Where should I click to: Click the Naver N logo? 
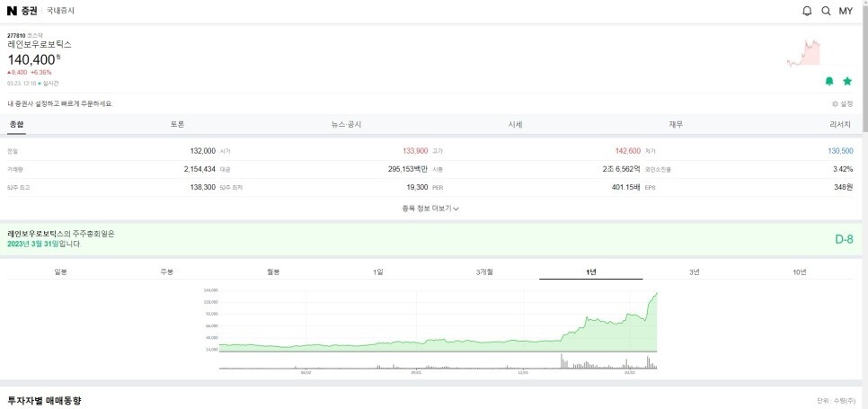12,11
